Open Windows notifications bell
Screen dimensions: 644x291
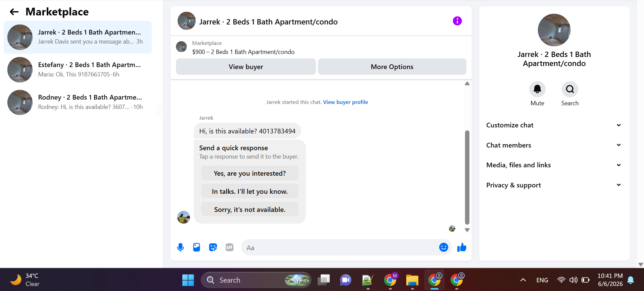click(x=631, y=280)
